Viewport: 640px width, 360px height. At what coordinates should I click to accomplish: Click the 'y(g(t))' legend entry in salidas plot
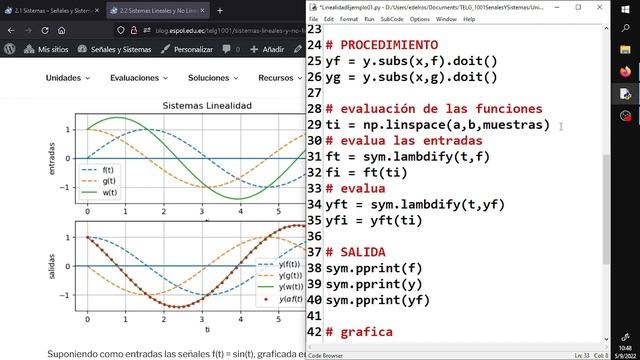(281, 276)
